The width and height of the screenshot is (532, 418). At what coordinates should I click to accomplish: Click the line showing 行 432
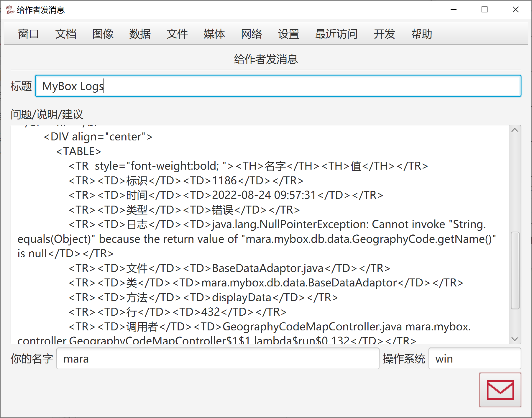178,312
